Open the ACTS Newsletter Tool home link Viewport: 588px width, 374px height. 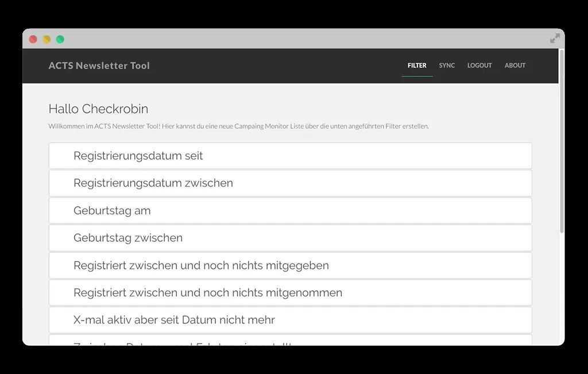(x=99, y=65)
